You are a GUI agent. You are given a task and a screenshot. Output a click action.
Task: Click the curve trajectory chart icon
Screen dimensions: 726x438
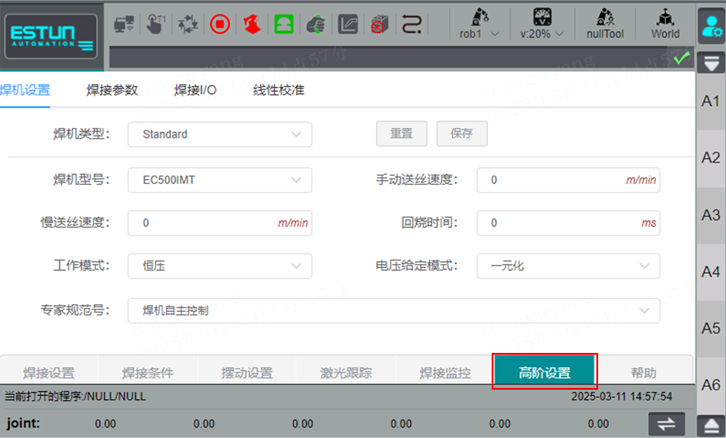[x=348, y=24]
